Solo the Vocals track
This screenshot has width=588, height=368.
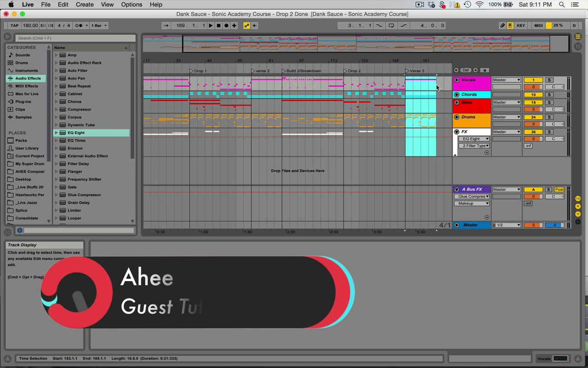click(549, 80)
